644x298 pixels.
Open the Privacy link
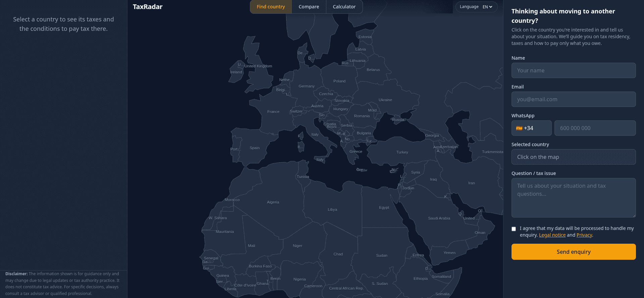coord(584,235)
